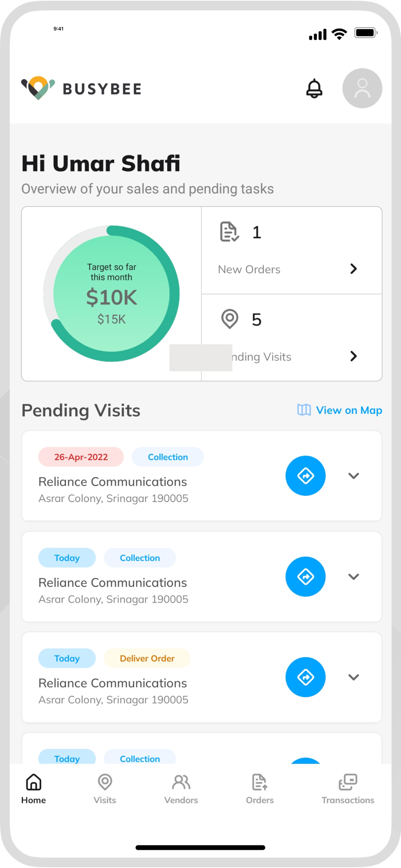Tap the Pending Visits location pin icon
This screenshot has height=868, width=401.
(x=230, y=319)
